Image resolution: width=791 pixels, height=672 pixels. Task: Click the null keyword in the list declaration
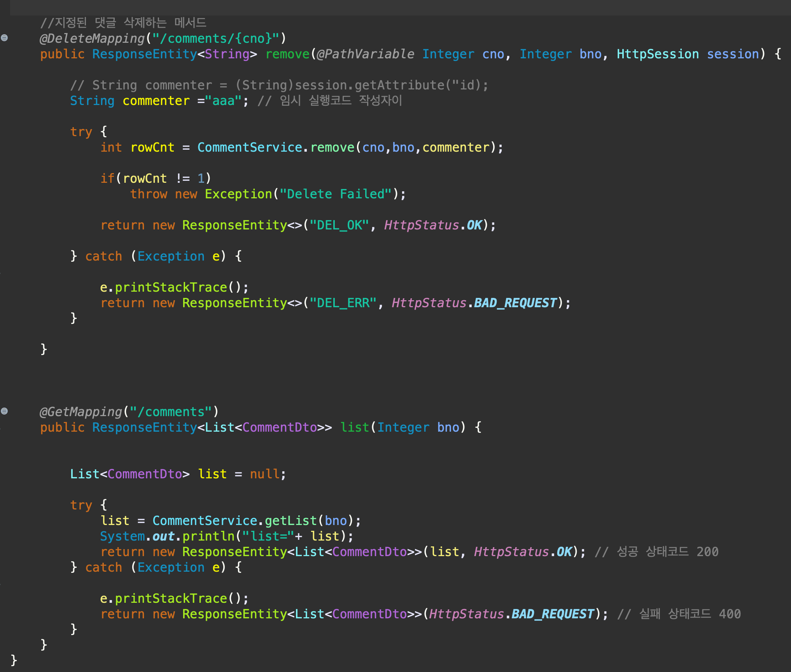(264, 474)
